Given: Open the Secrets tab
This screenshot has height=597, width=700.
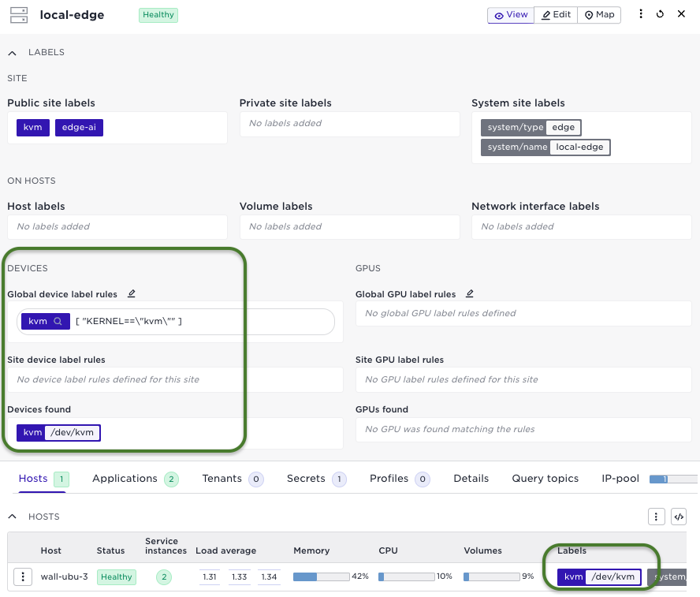Looking at the screenshot, I should tap(306, 479).
